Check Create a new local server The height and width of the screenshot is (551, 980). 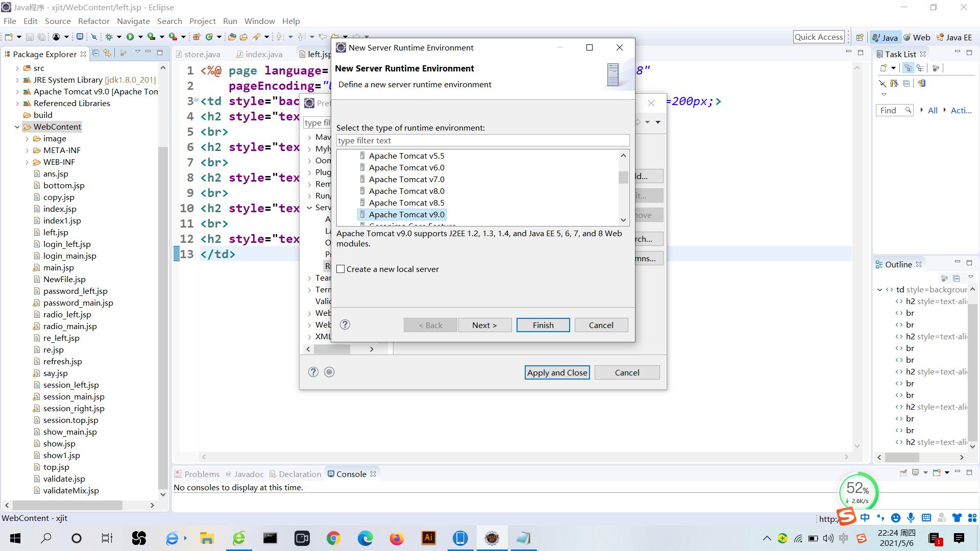pos(341,269)
